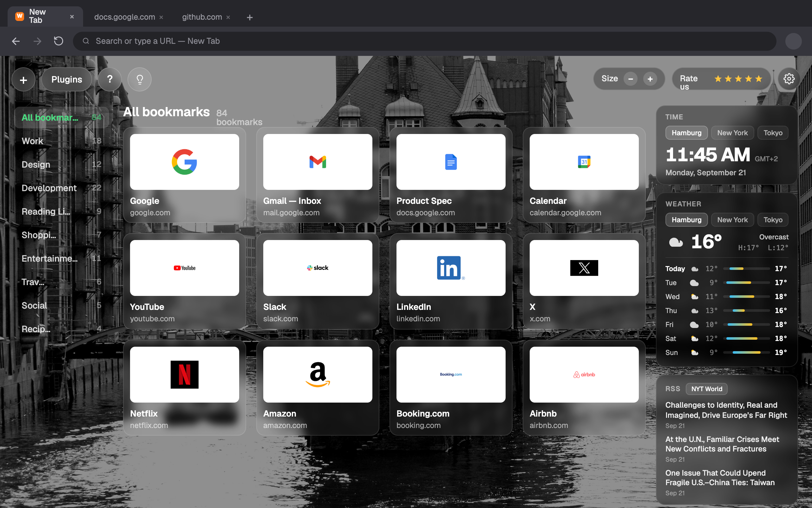Open the Taiwan U.S.–China RSS headline

[x=720, y=478]
